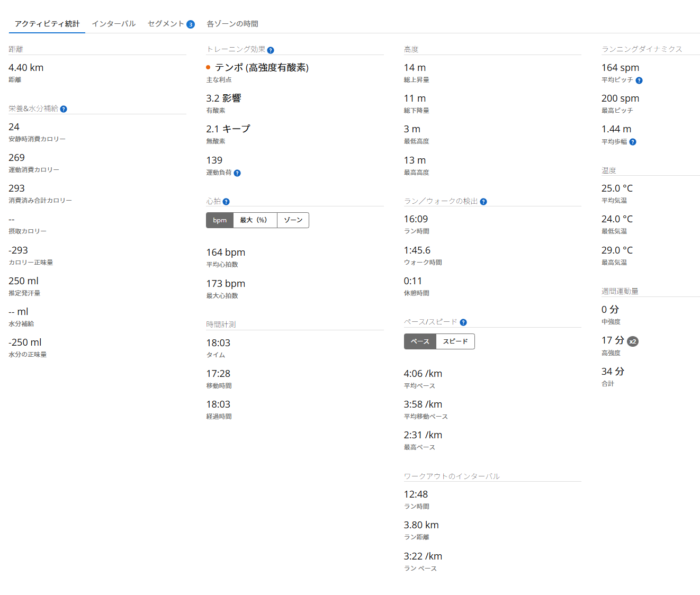This screenshot has height=595, width=700.
Task: Open help icon next to ペース/スピード
Action: click(463, 322)
